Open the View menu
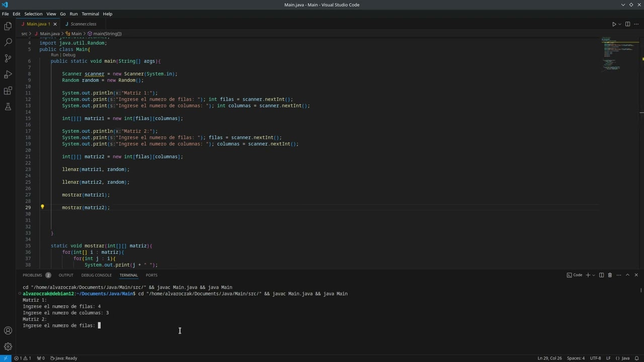 [x=51, y=14]
